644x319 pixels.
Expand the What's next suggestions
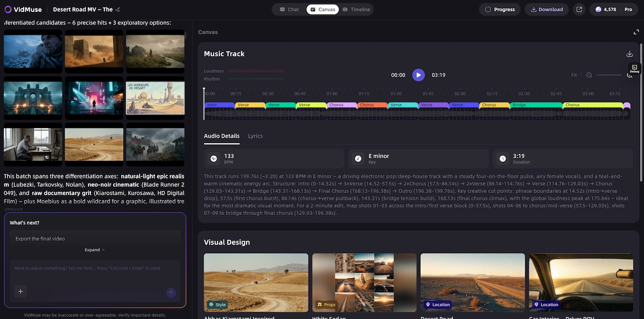tap(95, 250)
